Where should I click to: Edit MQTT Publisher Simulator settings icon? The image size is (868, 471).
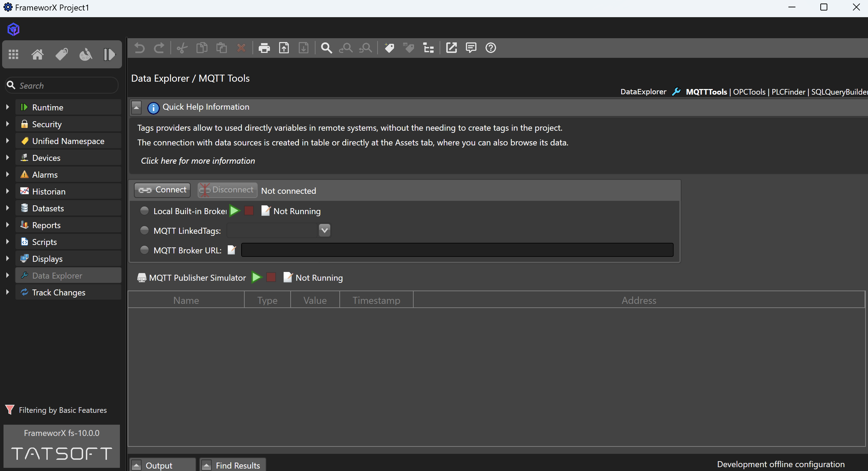[x=288, y=277]
